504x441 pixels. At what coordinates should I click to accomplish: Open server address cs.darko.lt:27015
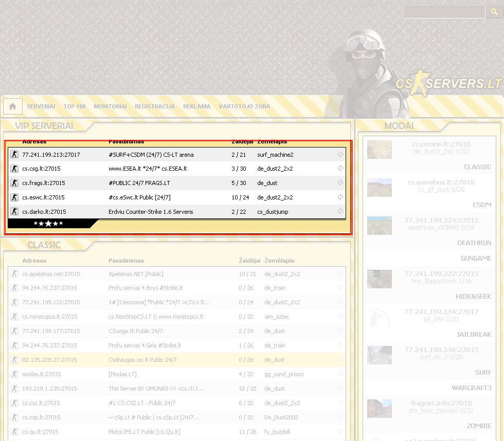click(x=44, y=212)
